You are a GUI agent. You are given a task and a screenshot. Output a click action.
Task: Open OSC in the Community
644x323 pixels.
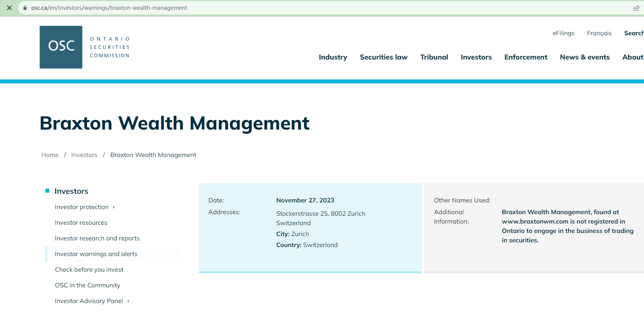pyautogui.click(x=88, y=285)
